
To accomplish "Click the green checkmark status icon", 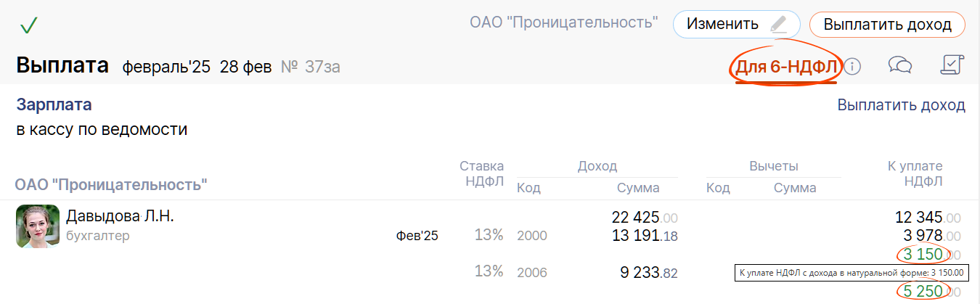I will pyautogui.click(x=29, y=26).
